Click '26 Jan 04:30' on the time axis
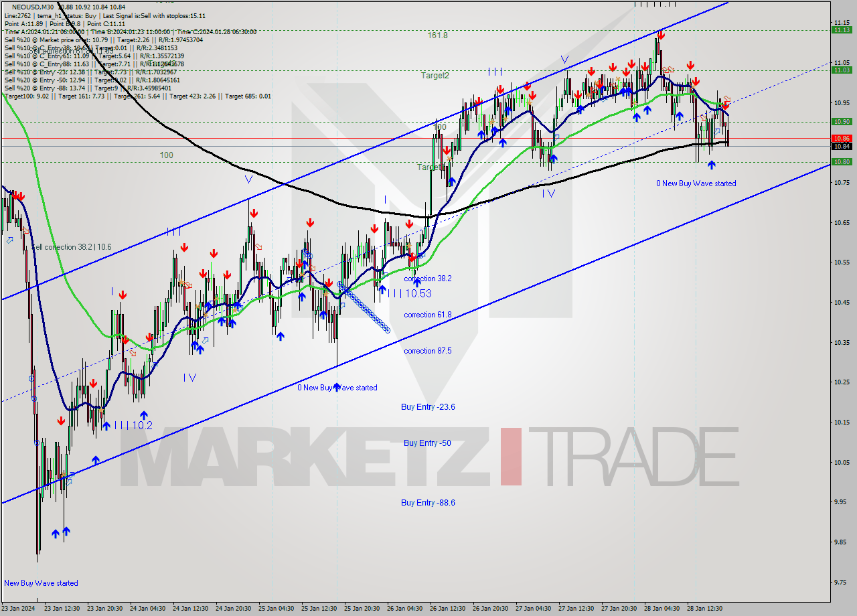Screen dimensions: 857x616 pyautogui.click(x=404, y=609)
